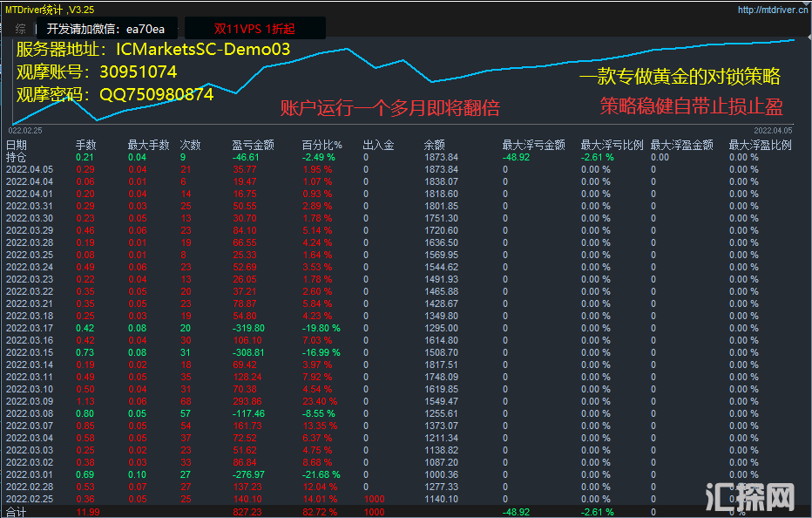Click the 022.02.25 chart start date label
The image size is (812, 518).
click(25, 131)
